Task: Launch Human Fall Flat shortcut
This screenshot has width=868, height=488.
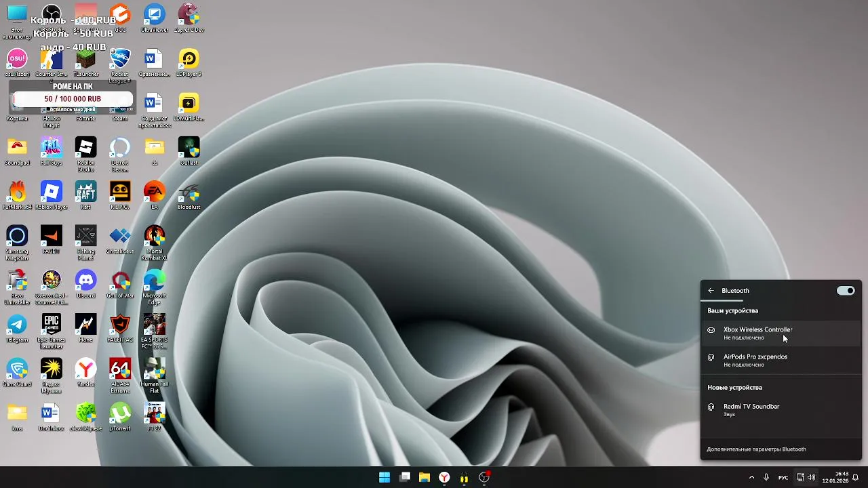Action: coord(154,375)
